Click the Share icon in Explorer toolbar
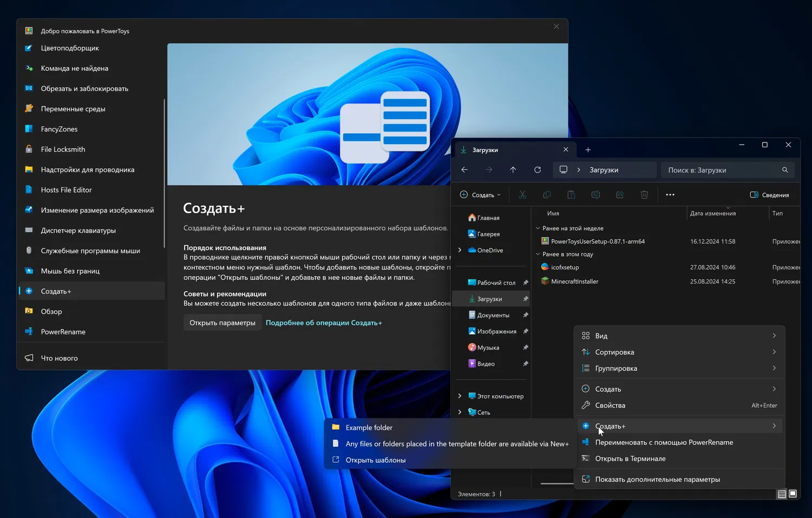Image resolution: width=812 pixels, height=518 pixels. pos(620,195)
